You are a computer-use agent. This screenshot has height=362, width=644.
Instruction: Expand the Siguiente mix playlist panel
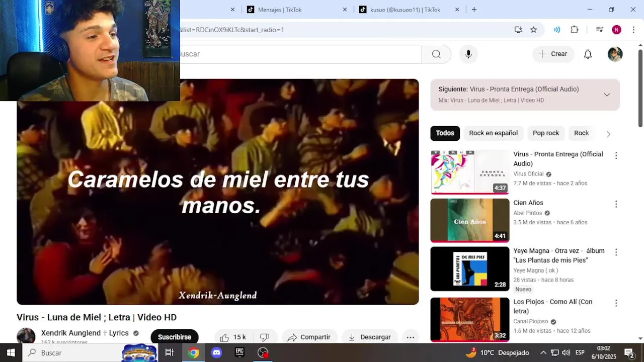coord(607,95)
